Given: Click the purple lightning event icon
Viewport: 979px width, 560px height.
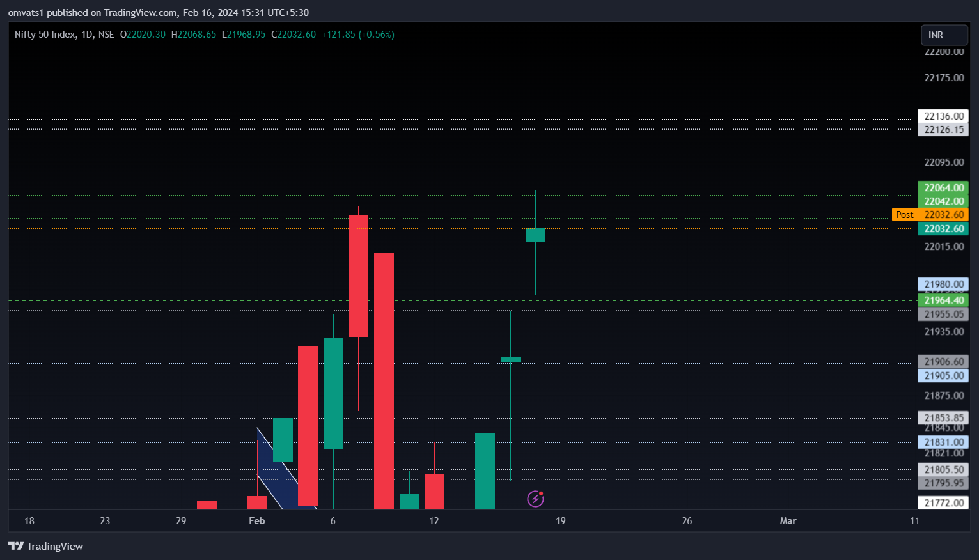Looking at the screenshot, I should (535, 499).
